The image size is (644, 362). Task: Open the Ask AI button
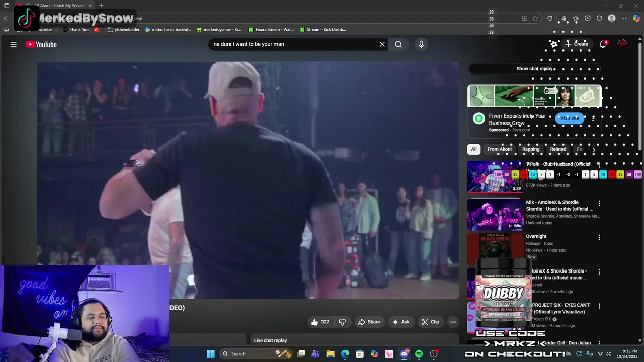coord(401,322)
